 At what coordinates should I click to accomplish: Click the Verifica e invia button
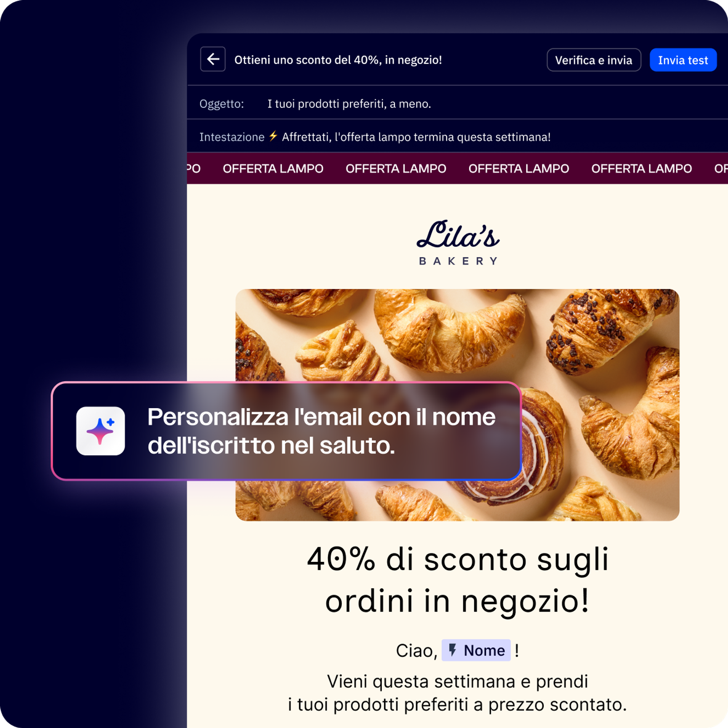pos(594,60)
